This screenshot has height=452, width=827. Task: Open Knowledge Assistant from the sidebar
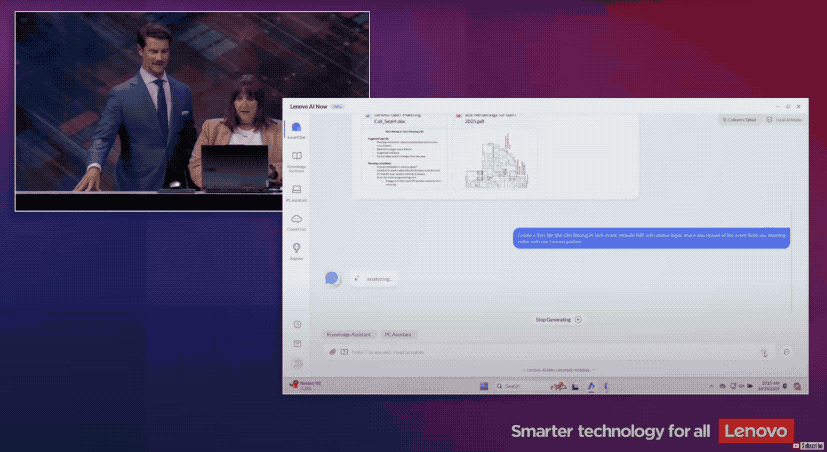point(296,161)
